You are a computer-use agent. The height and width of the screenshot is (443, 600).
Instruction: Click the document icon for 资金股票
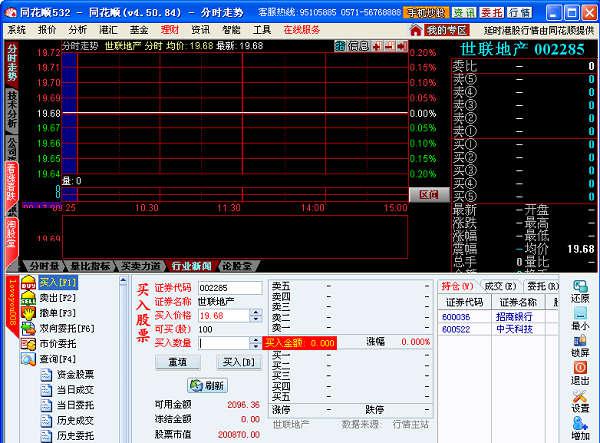tap(46, 375)
